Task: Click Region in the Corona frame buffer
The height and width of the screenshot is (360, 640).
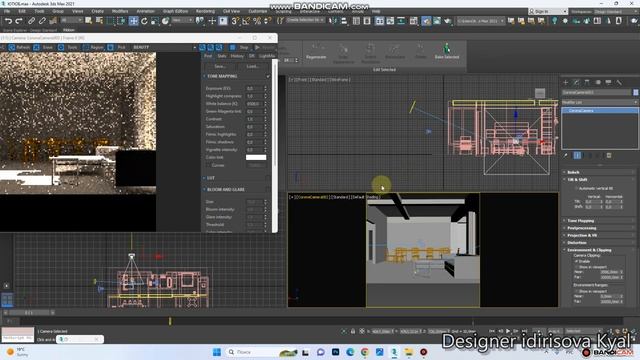Action: click(x=93, y=47)
